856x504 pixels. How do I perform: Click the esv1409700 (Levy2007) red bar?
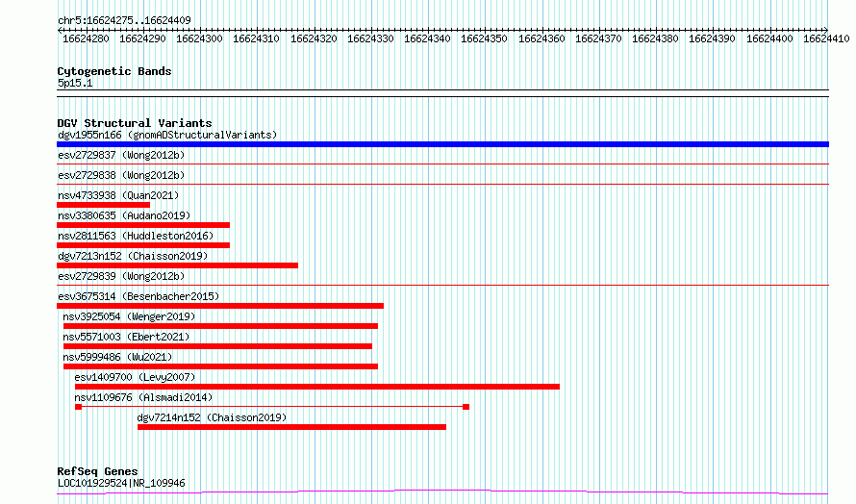click(317, 387)
